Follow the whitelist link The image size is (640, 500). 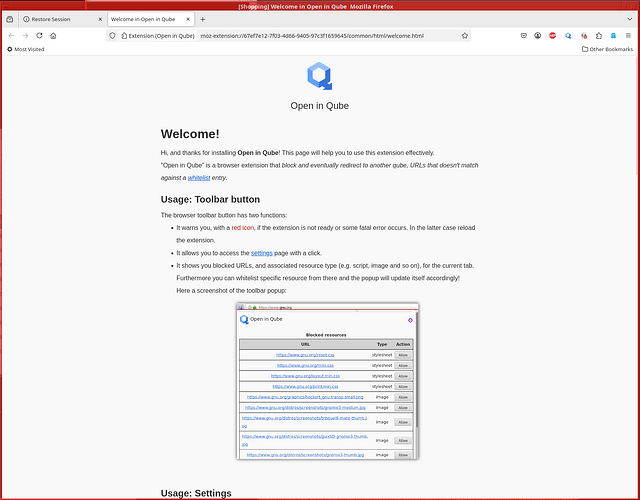(199, 178)
